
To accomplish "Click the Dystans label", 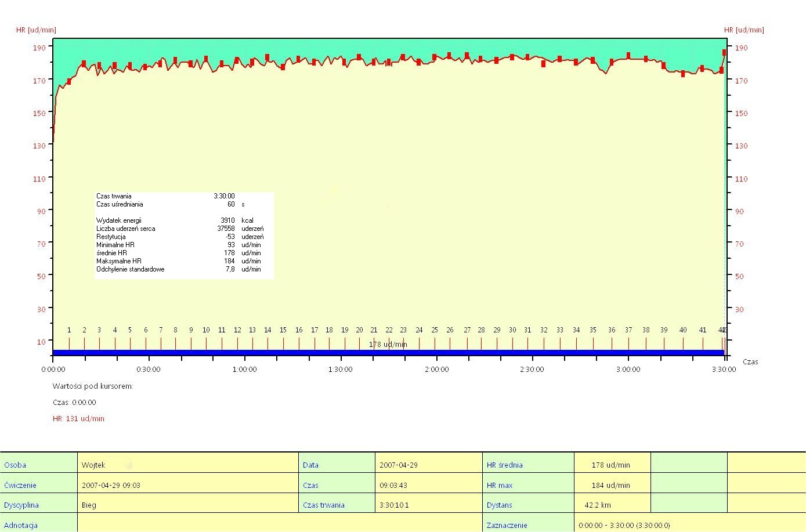I will pyautogui.click(x=499, y=505).
